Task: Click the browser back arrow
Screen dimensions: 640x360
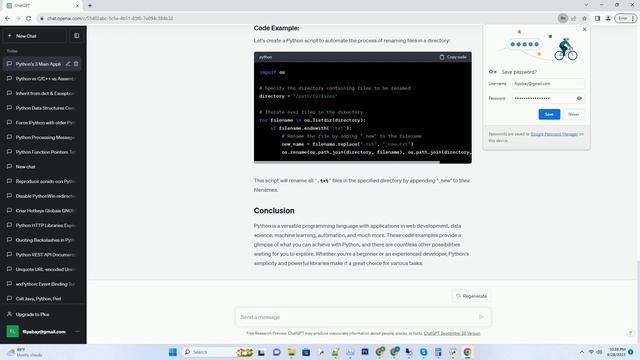Action: click(7, 18)
